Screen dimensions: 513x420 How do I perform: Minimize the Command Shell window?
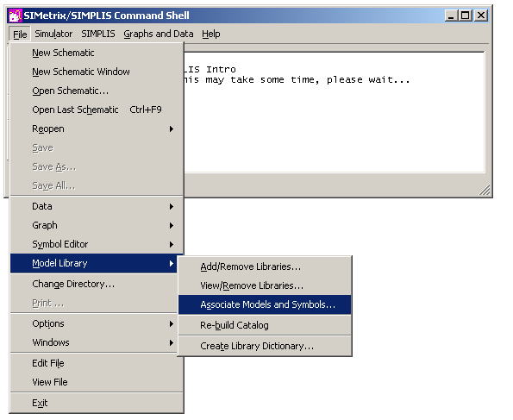tap(451, 16)
